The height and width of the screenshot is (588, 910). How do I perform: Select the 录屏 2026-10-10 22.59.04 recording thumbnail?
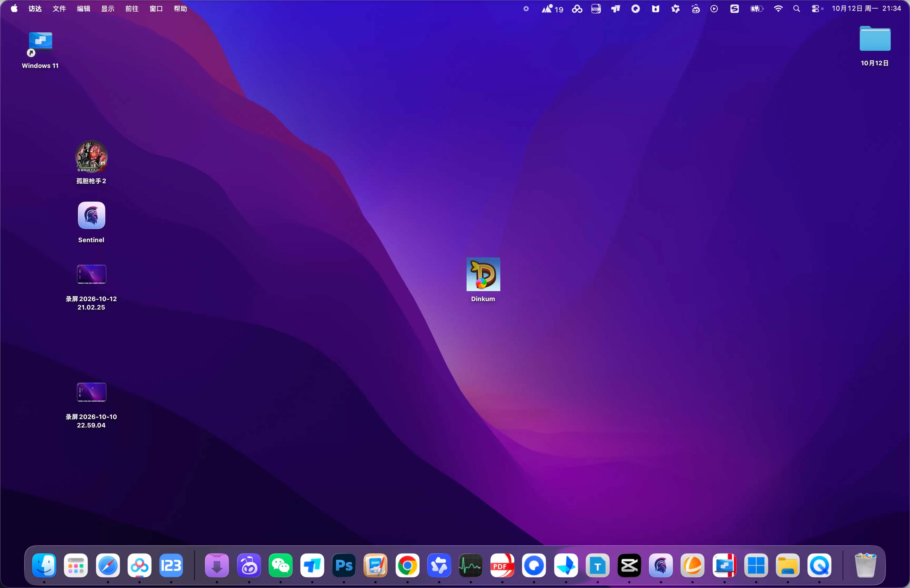point(91,392)
